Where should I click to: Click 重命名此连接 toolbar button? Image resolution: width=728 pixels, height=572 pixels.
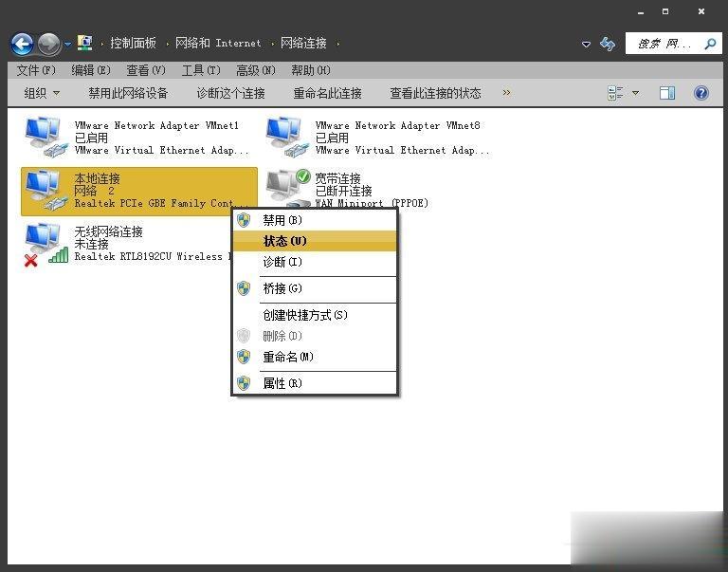(327, 93)
